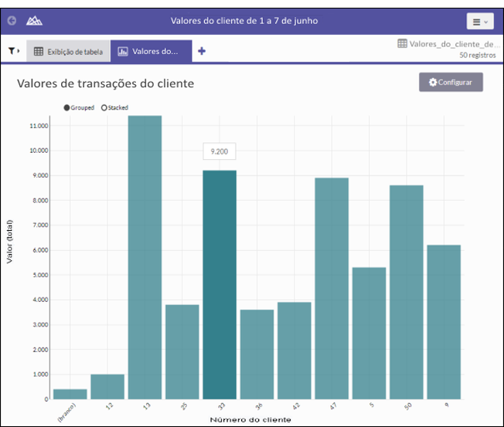Click the bar for customer 50
Viewport: 504px width, 427px height.
[x=406, y=292]
